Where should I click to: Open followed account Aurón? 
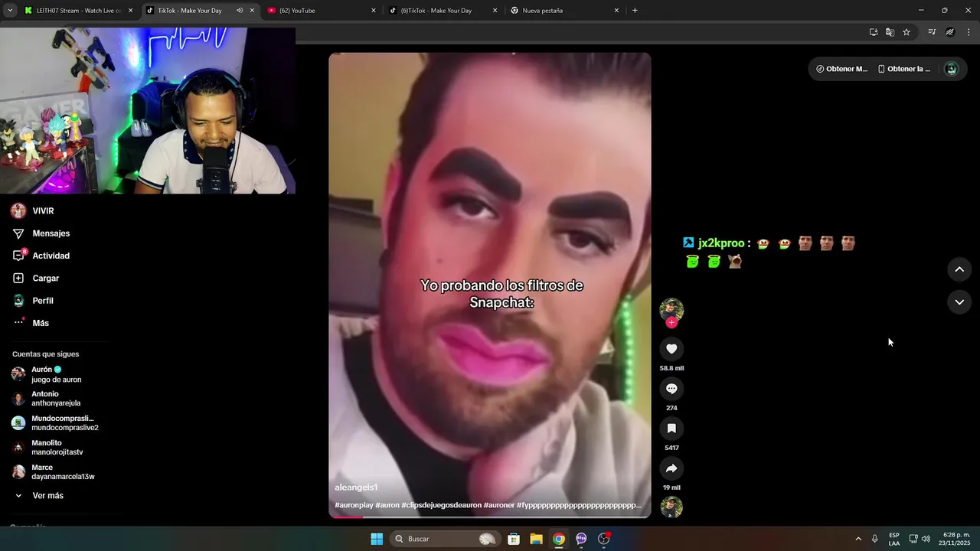click(55, 374)
